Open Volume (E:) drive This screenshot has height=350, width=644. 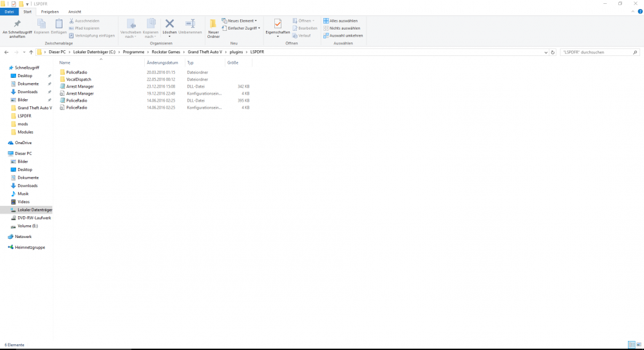28,226
